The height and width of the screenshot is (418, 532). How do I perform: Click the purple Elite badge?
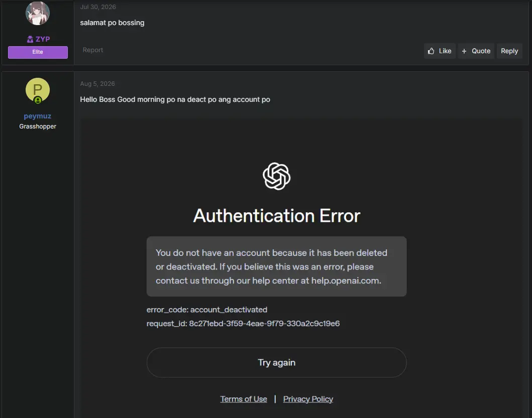38,52
